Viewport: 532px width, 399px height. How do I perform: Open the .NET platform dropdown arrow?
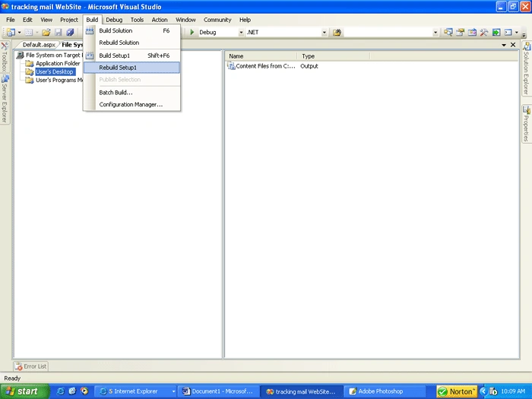(325, 33)
